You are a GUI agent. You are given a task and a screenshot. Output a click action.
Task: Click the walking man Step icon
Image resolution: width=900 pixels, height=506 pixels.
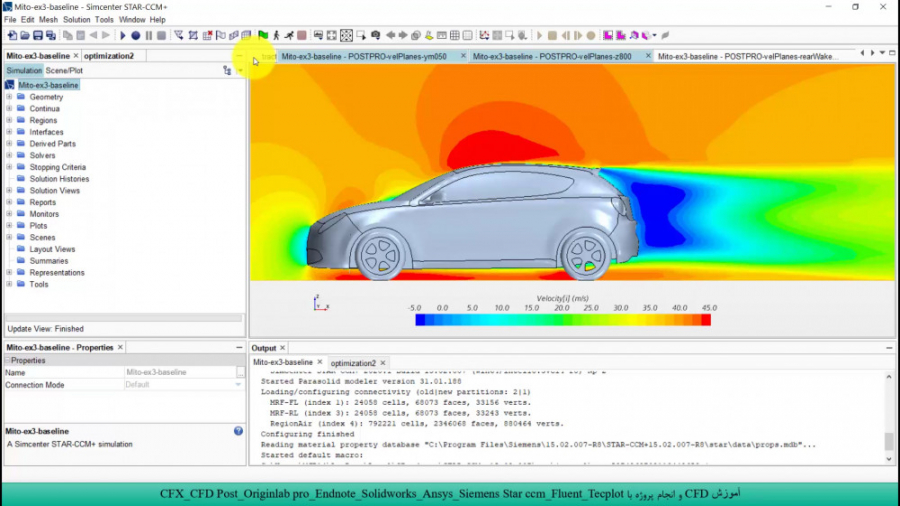pyautogui.click(x=276, y=36)
